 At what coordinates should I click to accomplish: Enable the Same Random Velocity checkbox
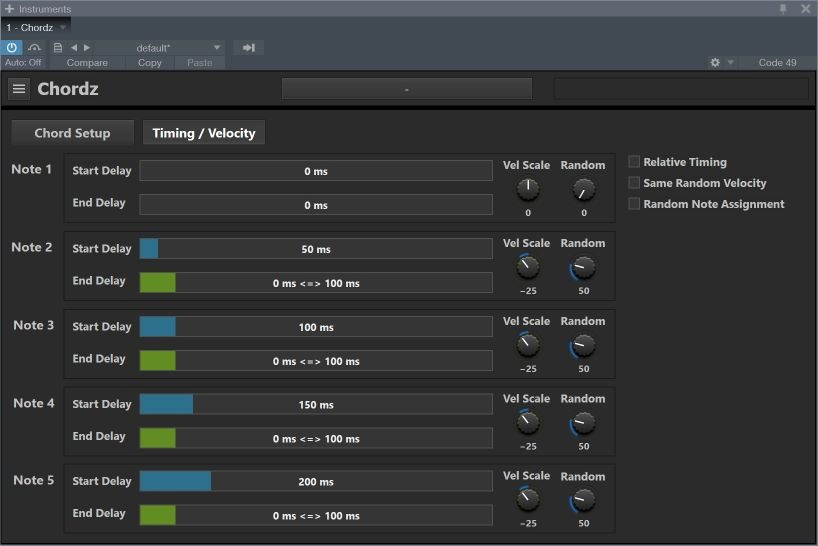634,183
